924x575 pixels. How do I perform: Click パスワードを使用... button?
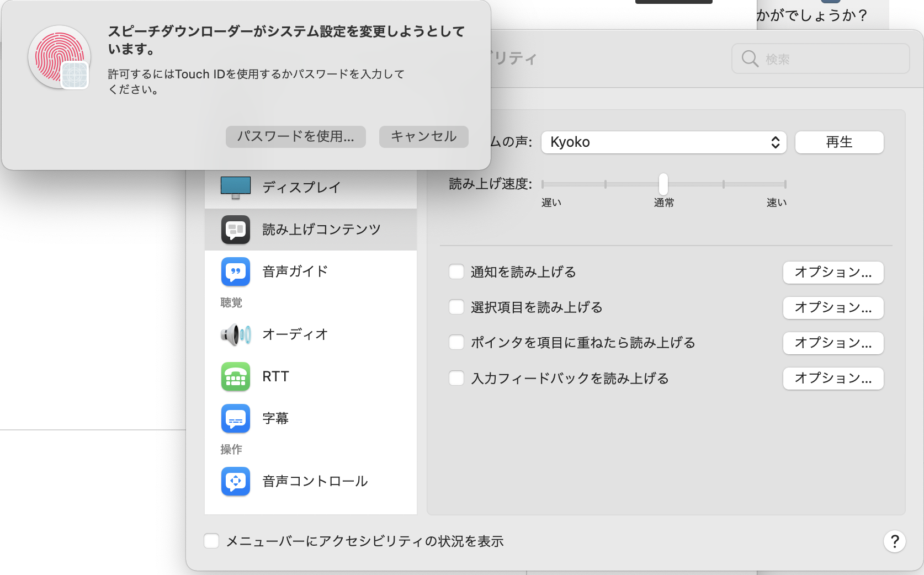(x=296, y=136)
